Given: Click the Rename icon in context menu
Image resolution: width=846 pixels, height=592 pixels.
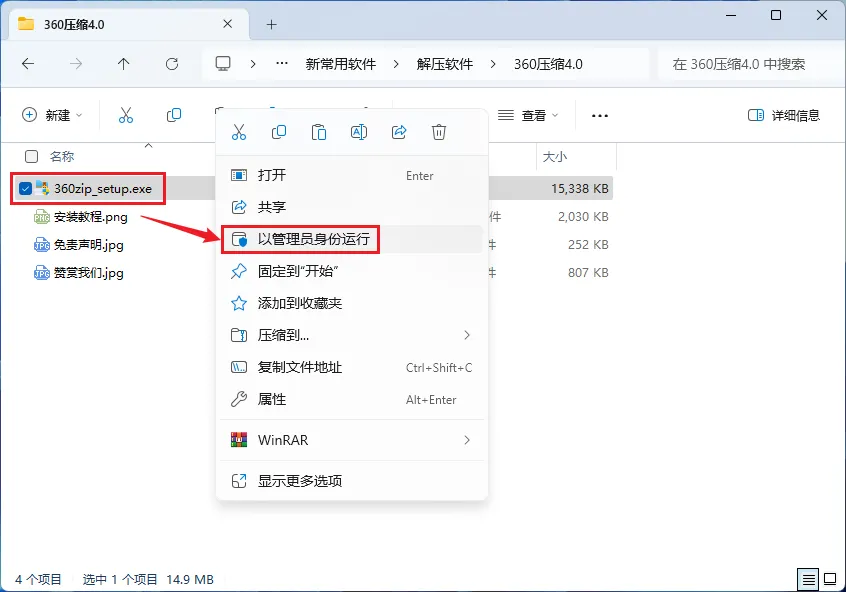Looking at the screenshot, I should tap(359, 132).
